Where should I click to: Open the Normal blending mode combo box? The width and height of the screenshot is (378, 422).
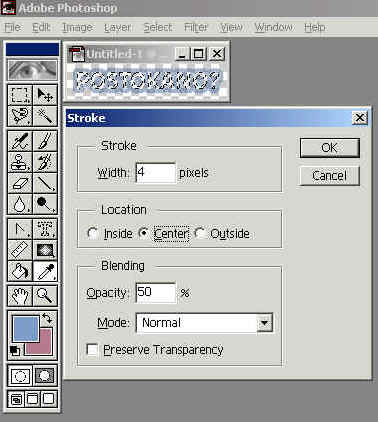click(x=204, y=323)
